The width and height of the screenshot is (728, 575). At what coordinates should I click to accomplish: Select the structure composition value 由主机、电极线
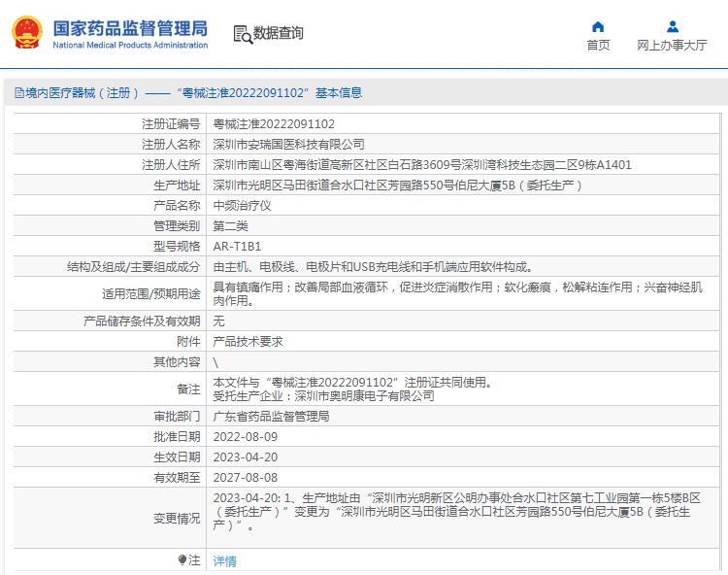tap(373, 267)
